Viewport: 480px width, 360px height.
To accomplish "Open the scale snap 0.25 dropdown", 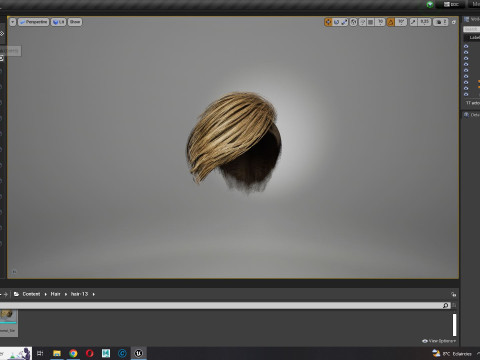I will pyautogui.click(x=424, y=22).
